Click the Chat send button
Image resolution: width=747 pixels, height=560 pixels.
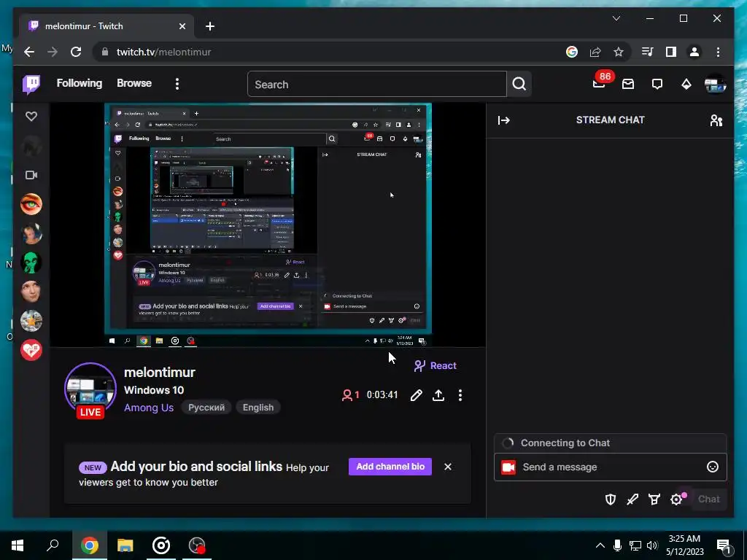point(708,499)
